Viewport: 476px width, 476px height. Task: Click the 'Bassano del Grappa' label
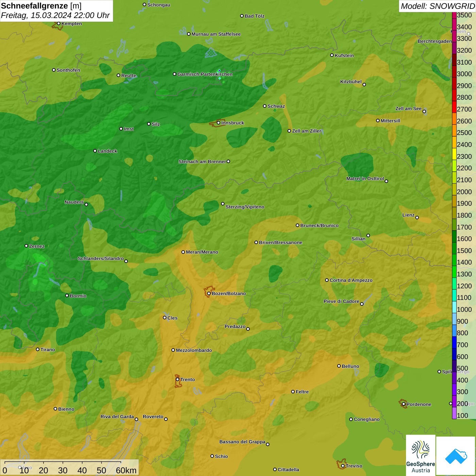242,442
